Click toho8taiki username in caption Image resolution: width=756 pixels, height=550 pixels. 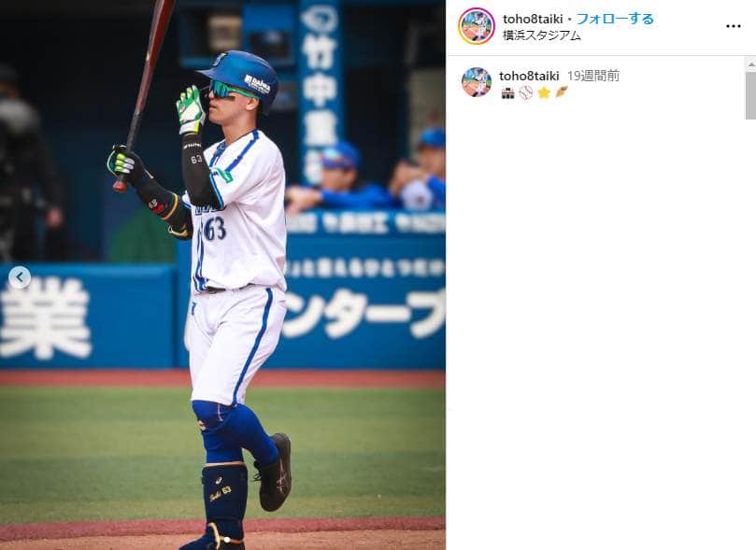pyautogui.click(x=529, y=76)
